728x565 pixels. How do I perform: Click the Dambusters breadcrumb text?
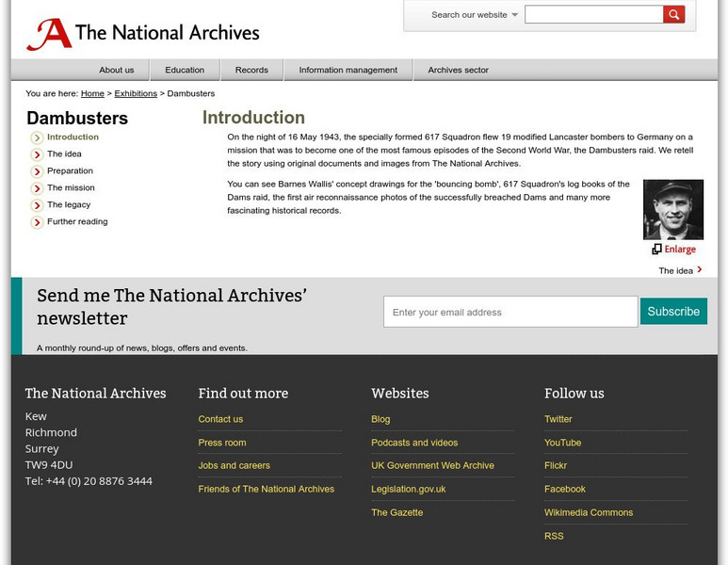click(x=191, y=94)
